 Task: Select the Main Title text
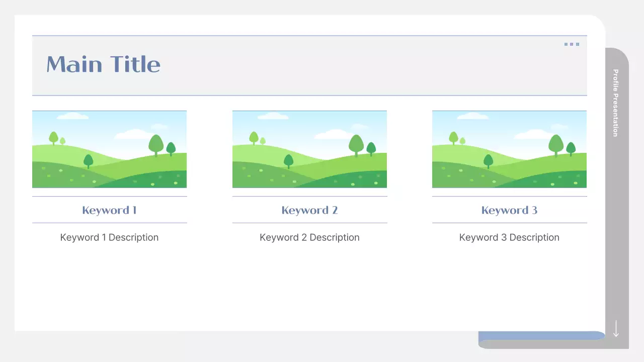pyautogui.click(x=103, y=64)
